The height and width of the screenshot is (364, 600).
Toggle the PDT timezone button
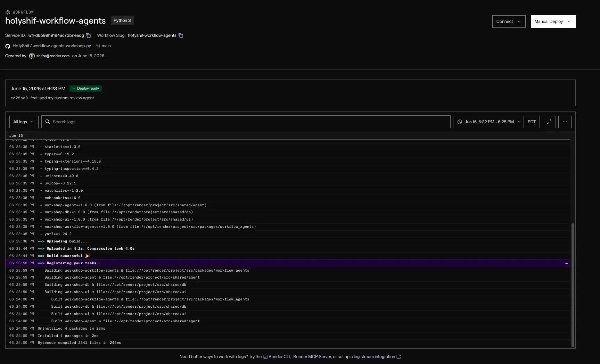pyautogui.click(x=532, y=122)
